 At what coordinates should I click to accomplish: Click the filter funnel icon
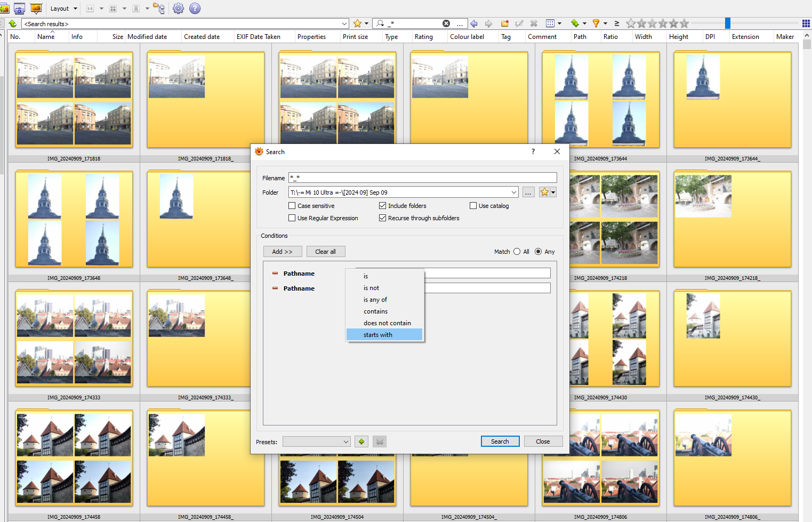(596, 23)
